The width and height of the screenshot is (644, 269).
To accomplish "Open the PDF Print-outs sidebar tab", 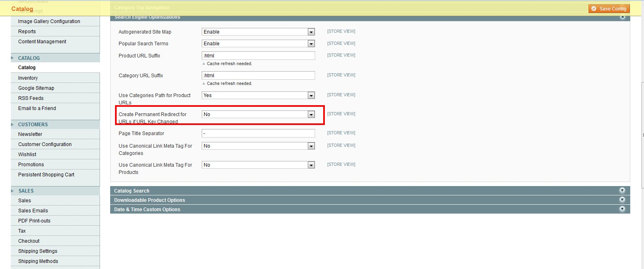I will point(55,221).
